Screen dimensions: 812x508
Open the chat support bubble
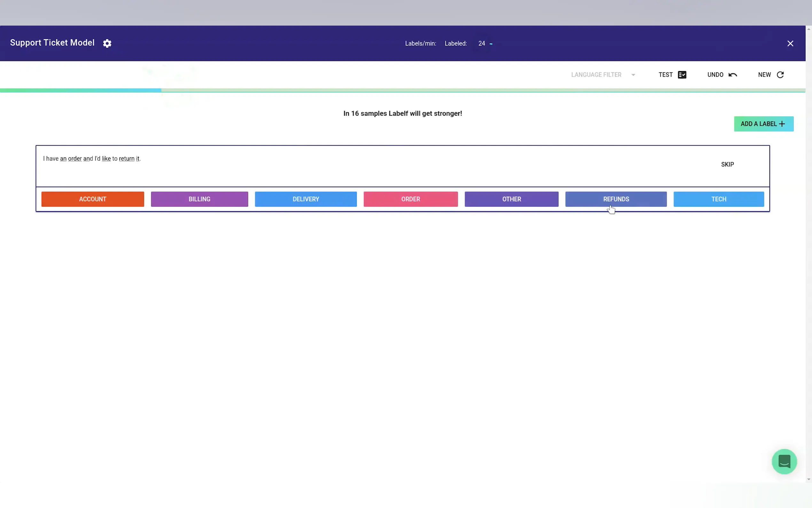[784, 461]
